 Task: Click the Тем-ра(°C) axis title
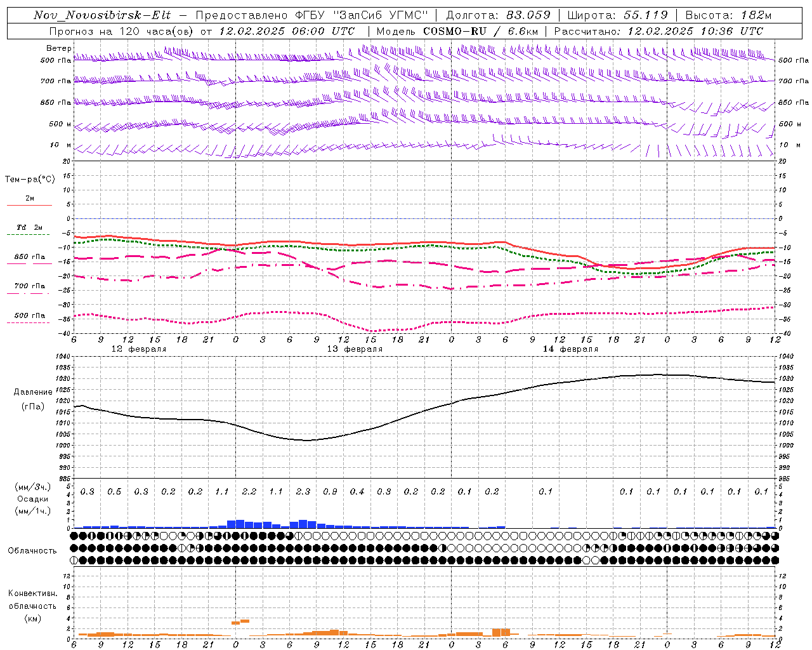(30, 179)
